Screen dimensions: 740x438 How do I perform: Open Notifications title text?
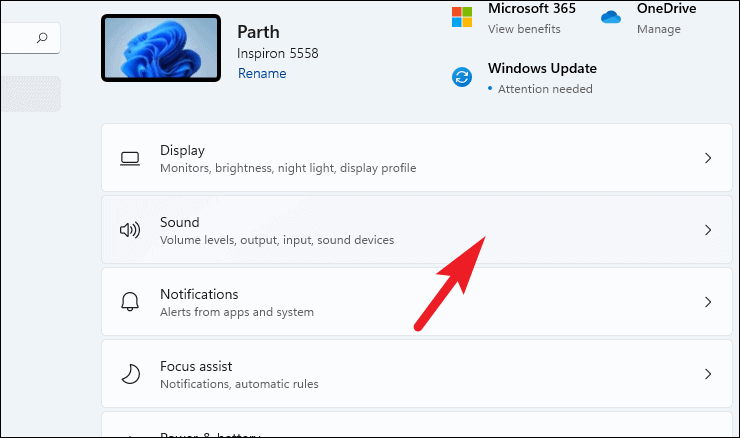click(199, 295)
